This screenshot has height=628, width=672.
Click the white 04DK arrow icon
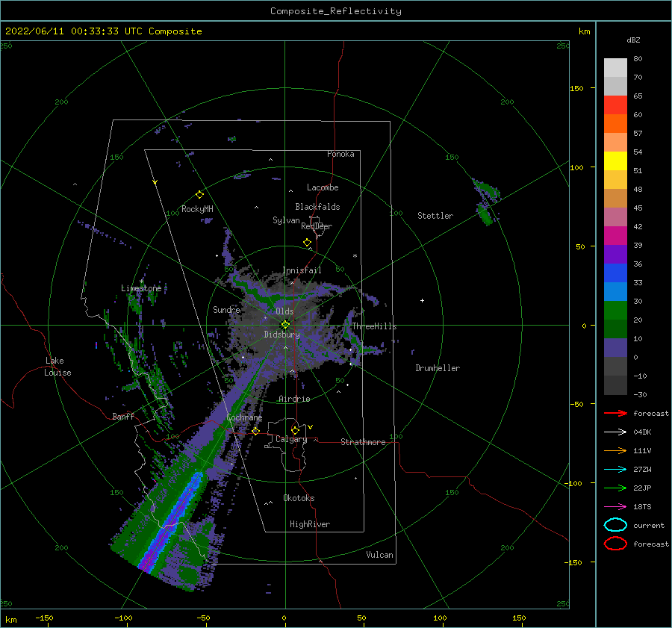pos(615,432)
